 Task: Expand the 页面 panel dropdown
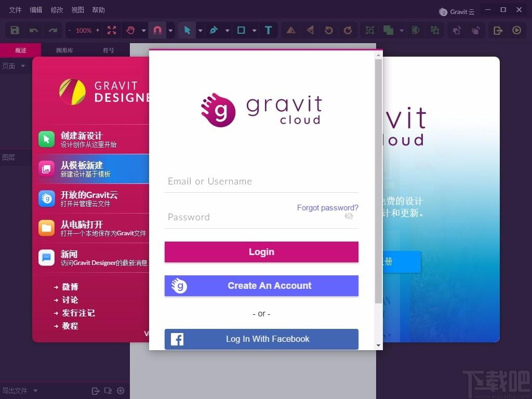(23, 66)
